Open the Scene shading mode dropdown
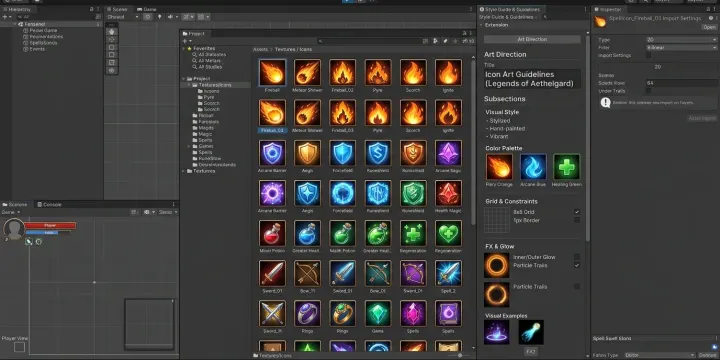 coord(123,17)
